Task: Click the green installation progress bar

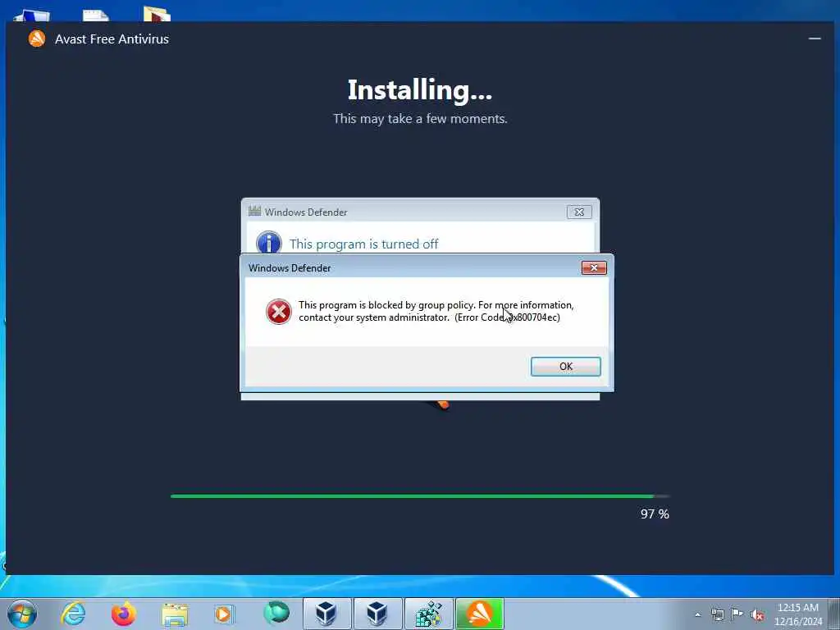Action: coord(420,496)
